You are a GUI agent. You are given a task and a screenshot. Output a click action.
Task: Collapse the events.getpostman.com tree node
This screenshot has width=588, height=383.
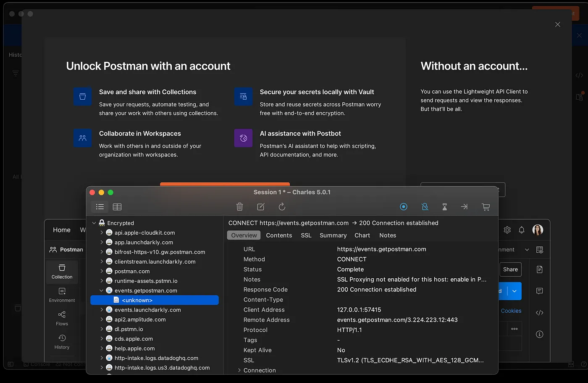pyautogui.click(x=102, y=291)
